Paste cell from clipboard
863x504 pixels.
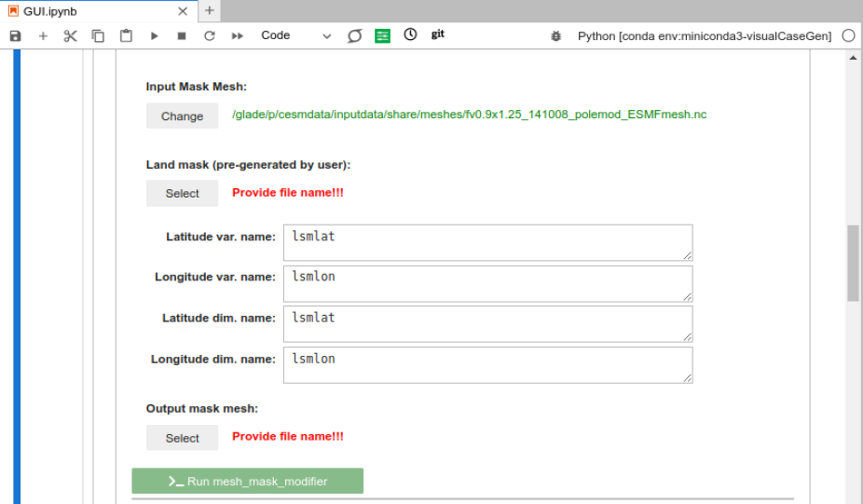126,35
